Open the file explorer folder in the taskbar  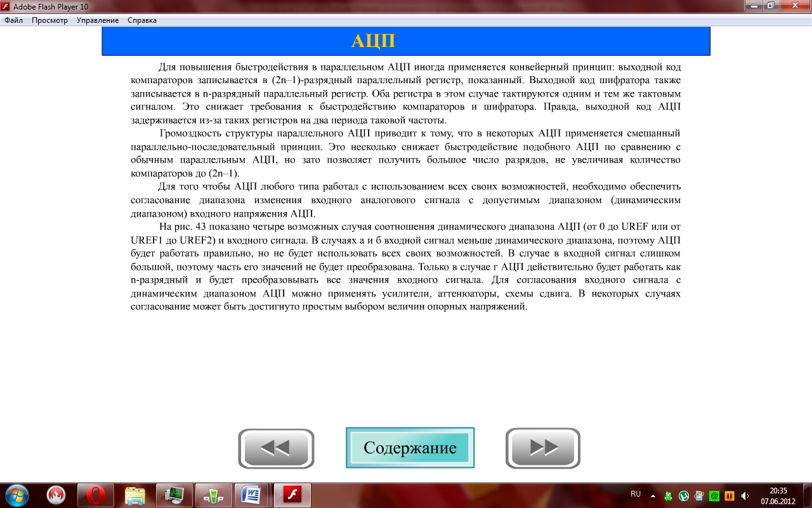coord(135,495)
